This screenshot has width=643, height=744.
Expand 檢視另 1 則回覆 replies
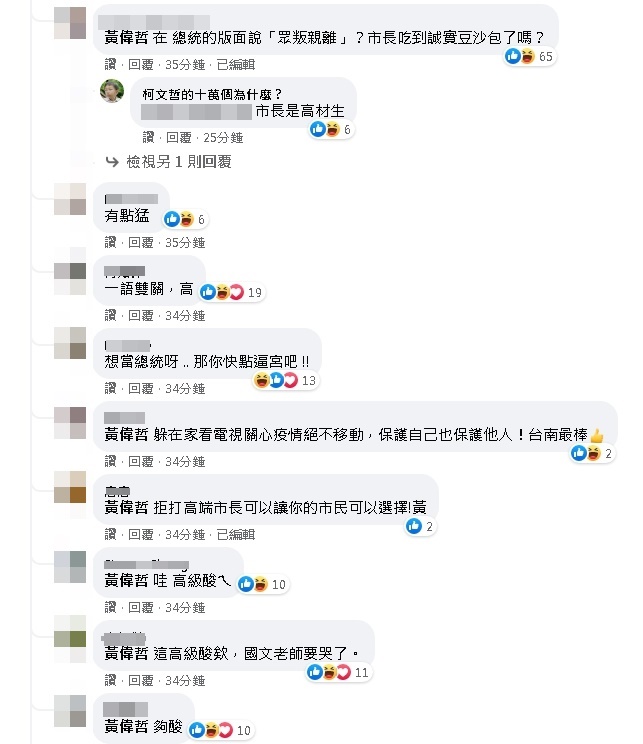point(179,162)
